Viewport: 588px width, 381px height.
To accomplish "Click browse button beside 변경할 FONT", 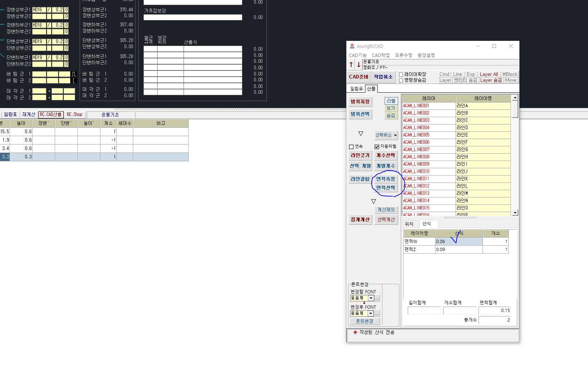I will pos(377,298).
